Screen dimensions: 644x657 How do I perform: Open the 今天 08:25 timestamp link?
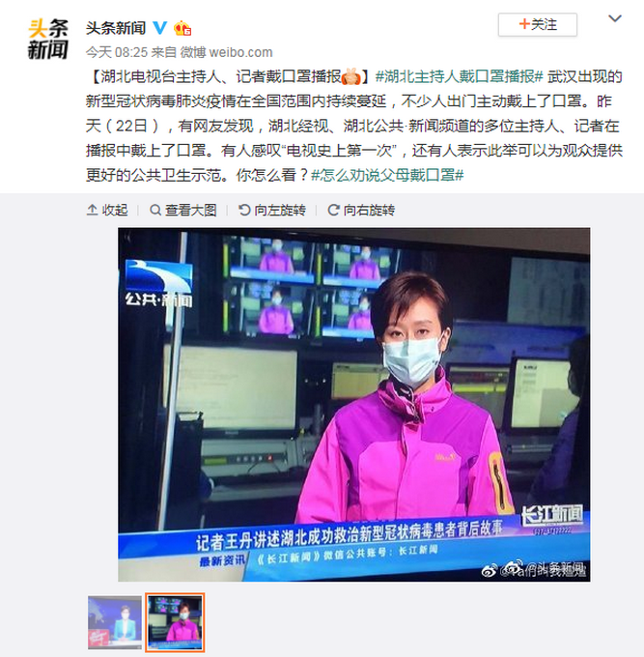117,52
